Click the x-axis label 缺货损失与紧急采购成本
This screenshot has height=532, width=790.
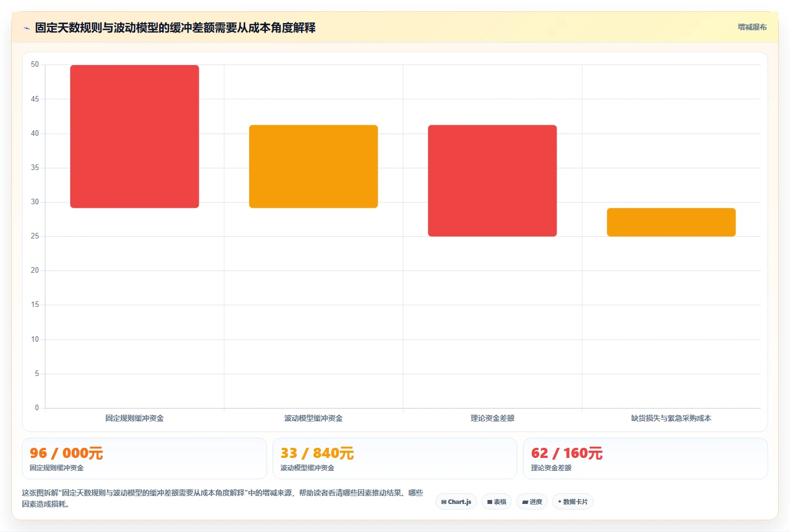point(671,418)
